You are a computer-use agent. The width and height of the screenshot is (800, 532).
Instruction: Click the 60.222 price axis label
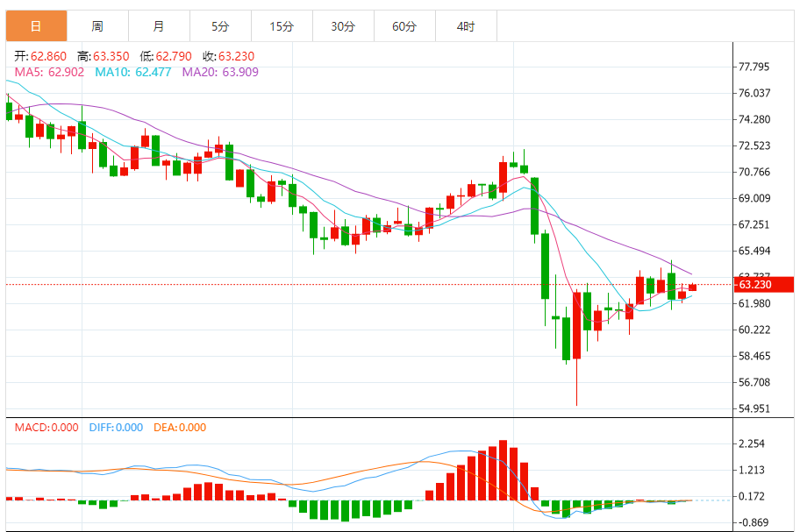point(754,330)
